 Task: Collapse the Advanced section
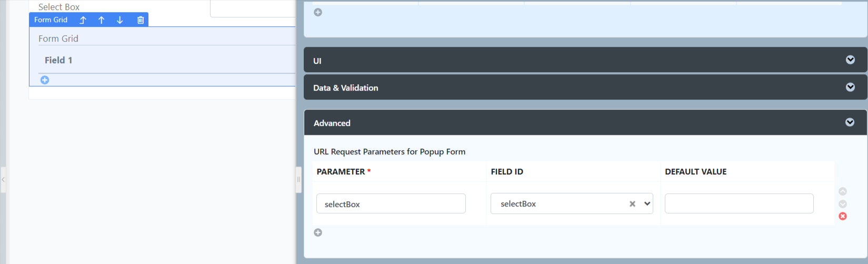click(850, 122)
